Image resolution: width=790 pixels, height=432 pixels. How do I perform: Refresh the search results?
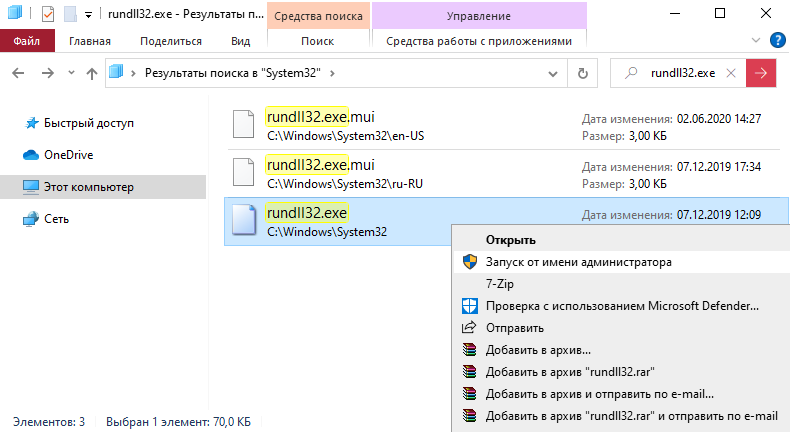(x=582, y=74)
